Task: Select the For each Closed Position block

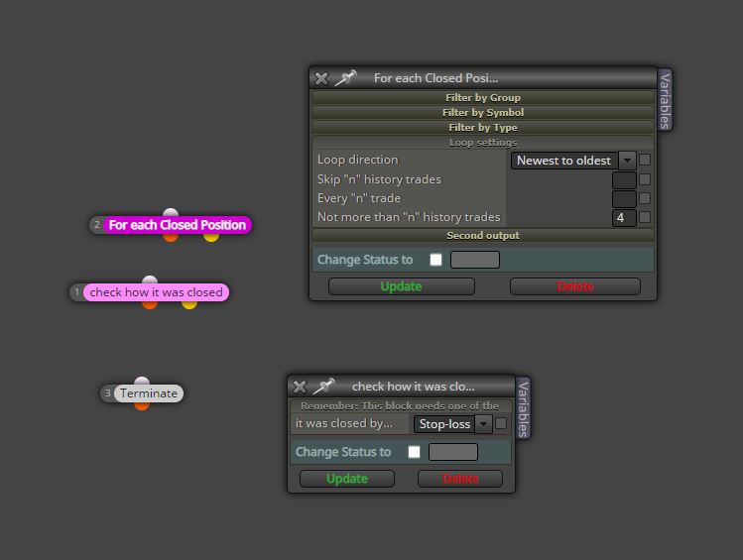Action: pyautogui.click(x=178, y=225)
